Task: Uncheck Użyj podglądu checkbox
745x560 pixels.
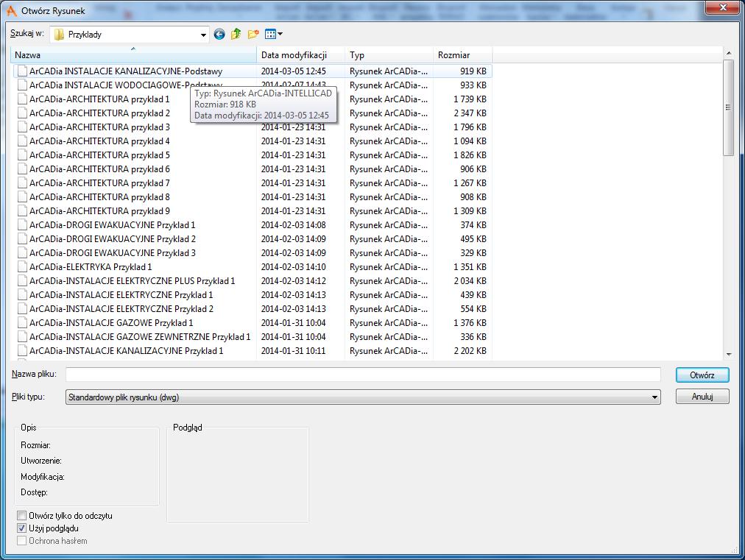Action: 22,528
